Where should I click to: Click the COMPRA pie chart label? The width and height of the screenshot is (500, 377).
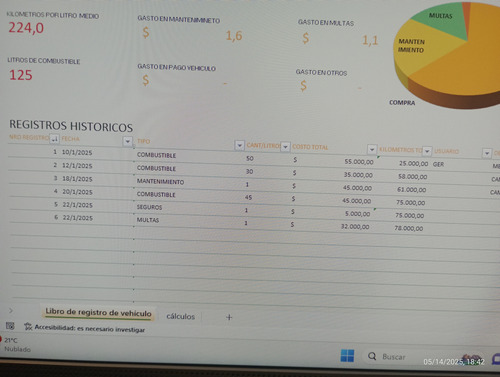402,103
